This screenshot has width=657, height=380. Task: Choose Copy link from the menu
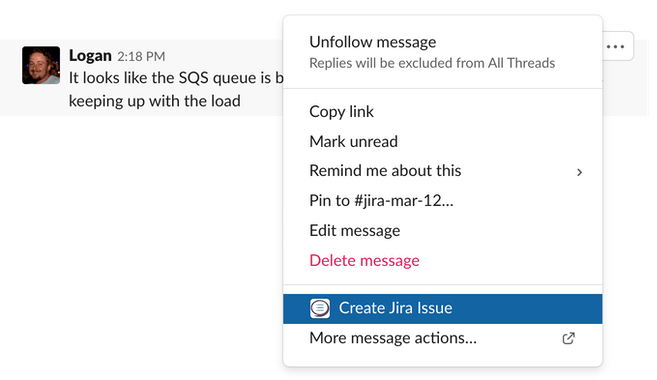[x=442, y=111]
